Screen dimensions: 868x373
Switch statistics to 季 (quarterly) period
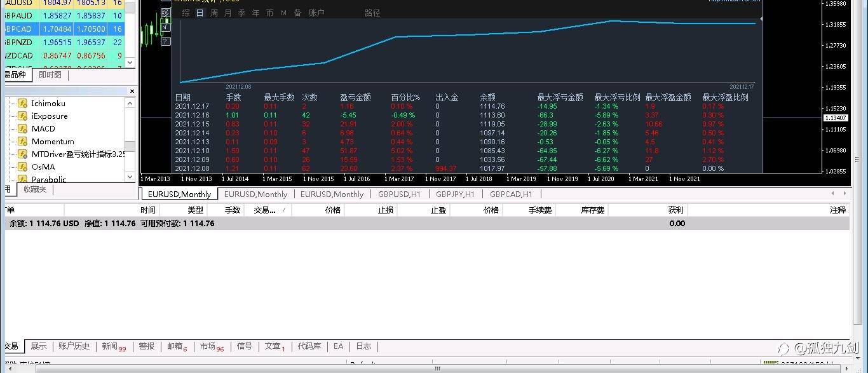tap(242, 13)
